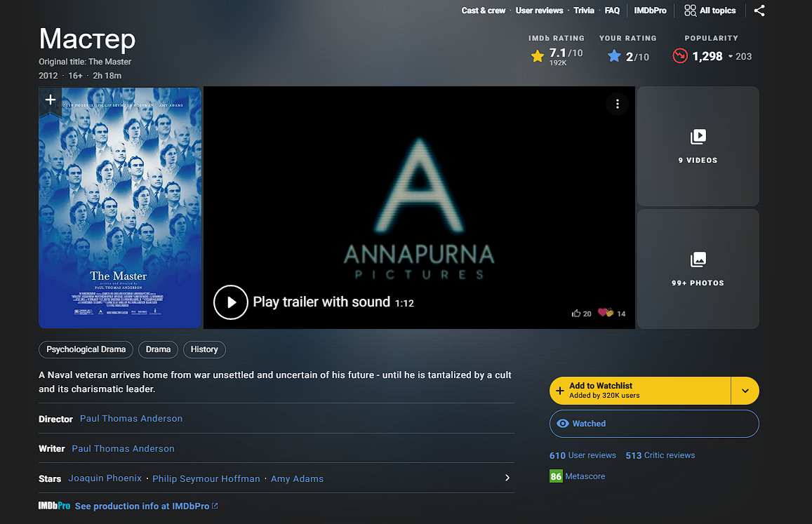
Task: Click the trailer reactions count 14
Action: pyautogui.click(x=621, y=314)
